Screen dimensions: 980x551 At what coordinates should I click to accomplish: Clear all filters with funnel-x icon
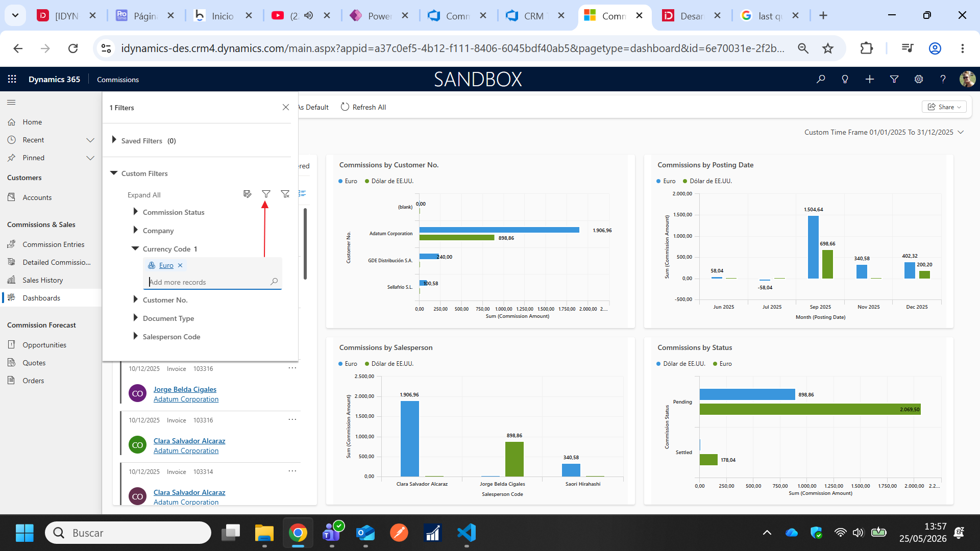[x=285, y=194]
